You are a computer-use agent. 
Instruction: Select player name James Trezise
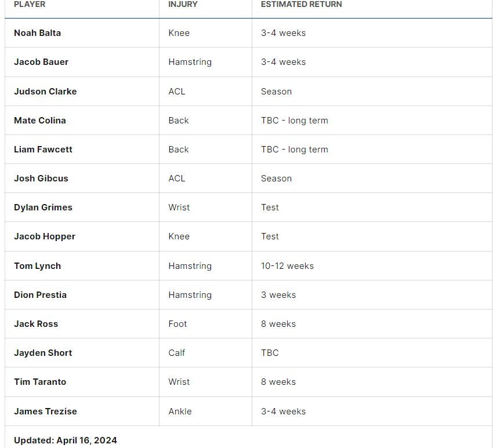pos(46,411)
